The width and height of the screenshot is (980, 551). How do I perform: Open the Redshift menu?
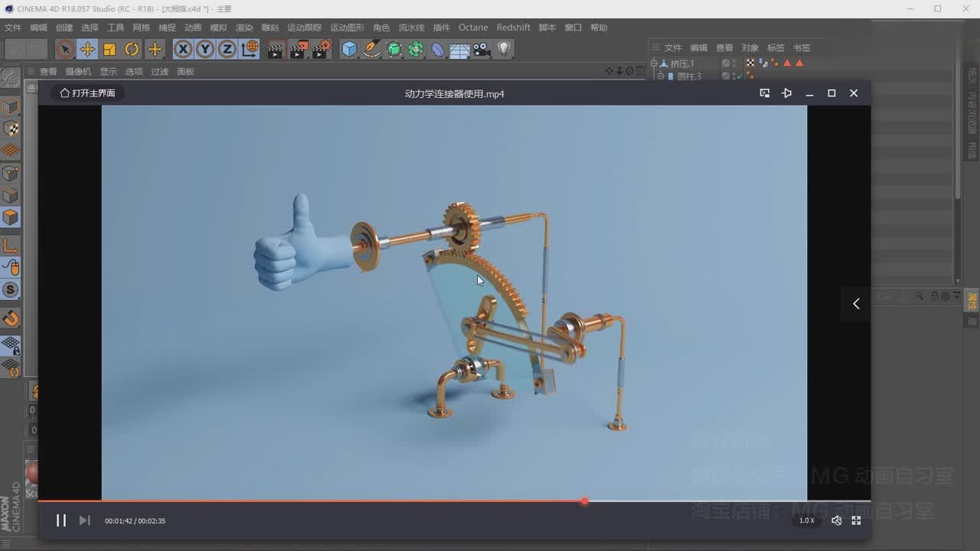pos(513,28)
